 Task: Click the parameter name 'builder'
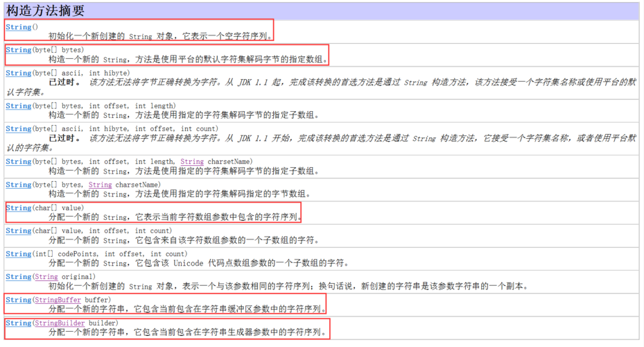[x=103, y=323]
